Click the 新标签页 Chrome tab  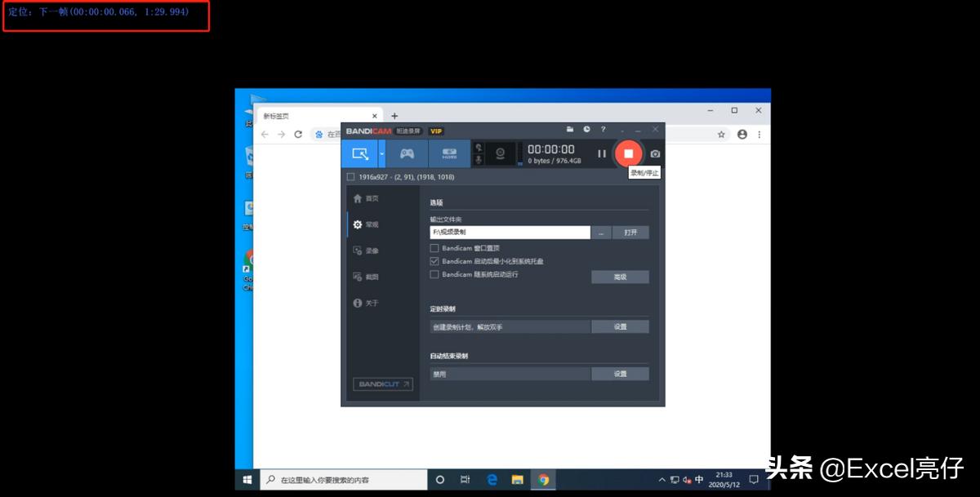318,116
